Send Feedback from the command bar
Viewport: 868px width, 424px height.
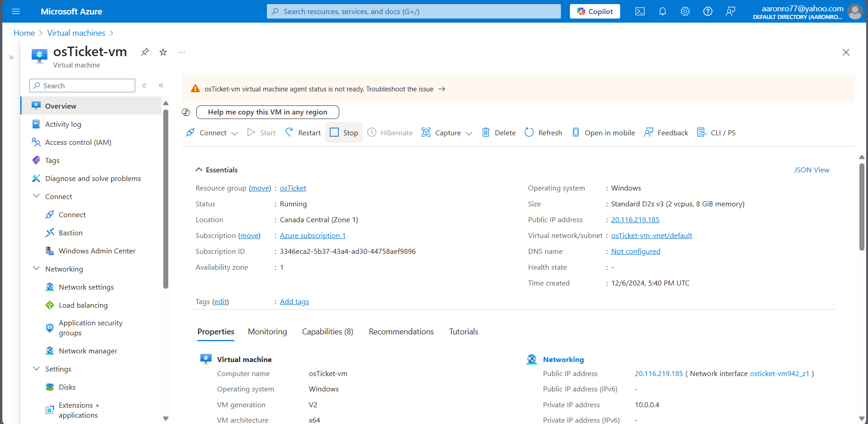pos(666,132)
